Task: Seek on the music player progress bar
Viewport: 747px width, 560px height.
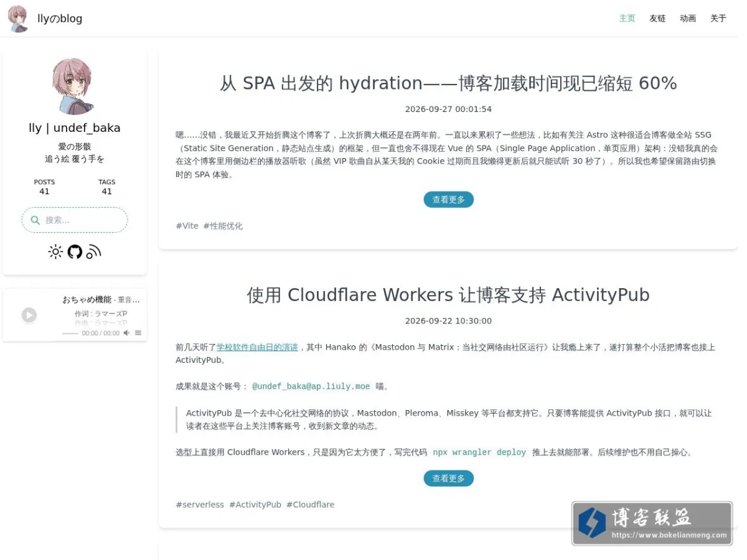Action: click(x=70, y=334)
